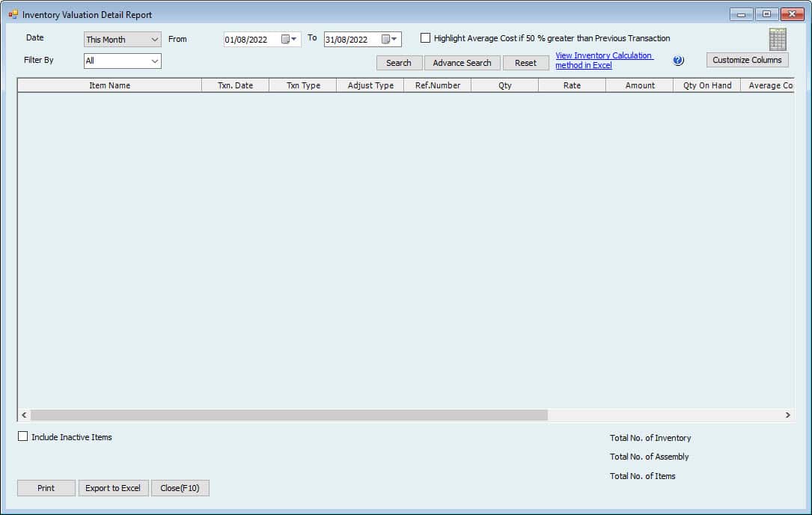This screenshot has width=812, height=515.
Task: Click the blue help question mark icon
Action: pos(678,60)
